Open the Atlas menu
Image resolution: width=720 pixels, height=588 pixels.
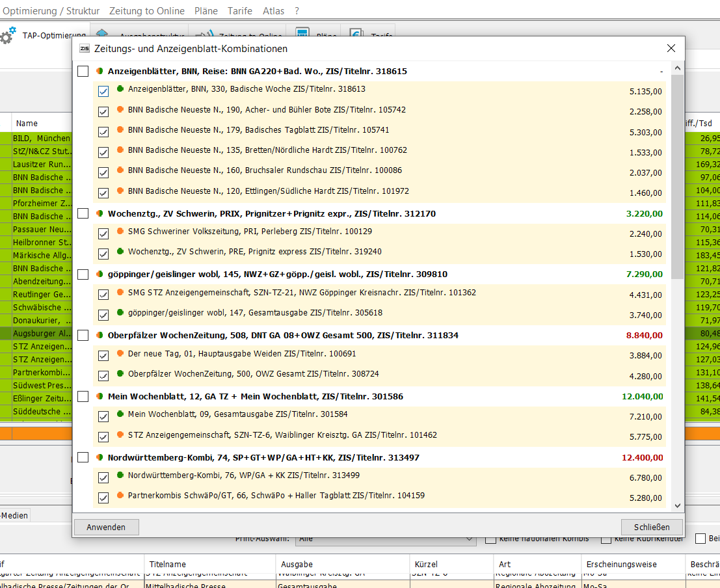(x=273, y=11)
